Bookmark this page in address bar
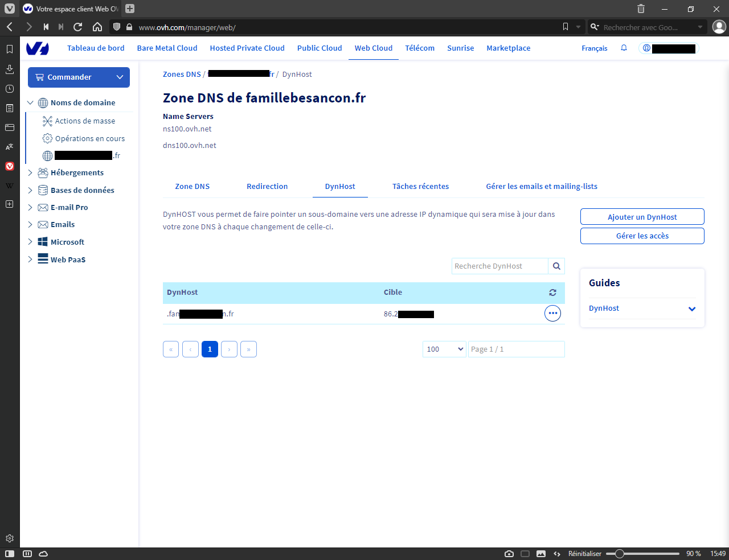The image size is (729, 560). tap(565, 27)
